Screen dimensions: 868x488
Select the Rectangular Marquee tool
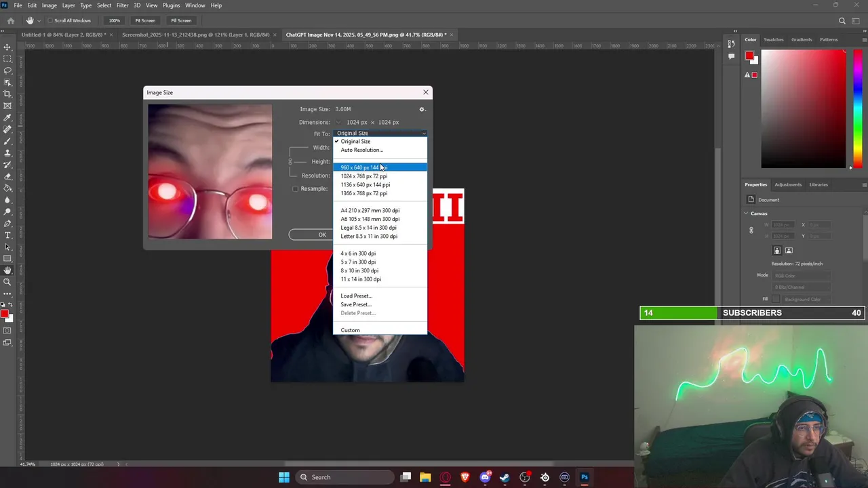[x=7, y=59]
